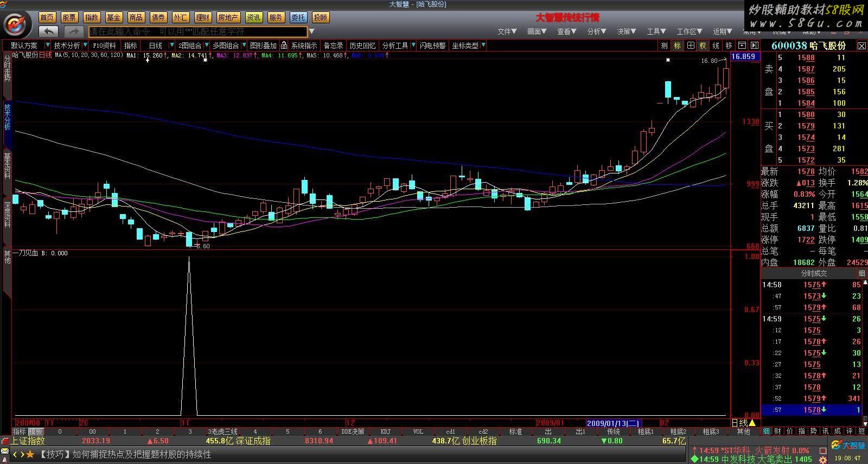Viewport: 868px width, 464px height.
Task: Open the 查看 menu
Action: [x=567, y=31]
